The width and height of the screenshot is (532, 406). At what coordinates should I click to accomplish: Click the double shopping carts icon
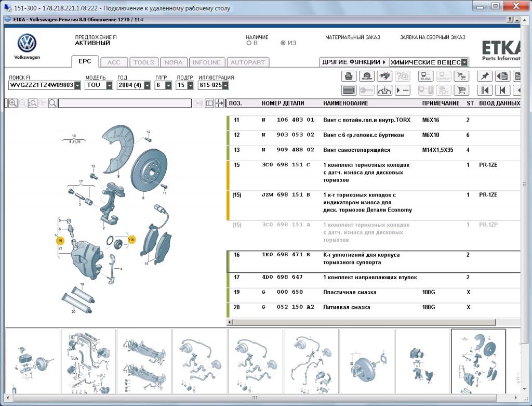461,76
